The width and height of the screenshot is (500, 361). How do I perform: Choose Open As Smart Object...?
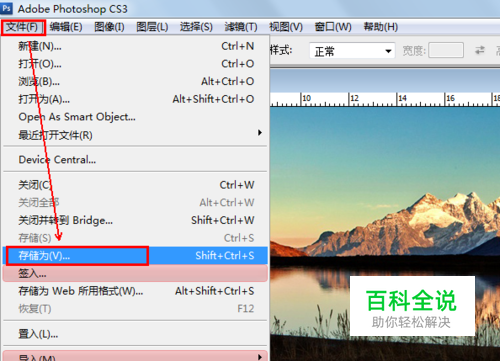pyautogui.click(x=135, y=117)
